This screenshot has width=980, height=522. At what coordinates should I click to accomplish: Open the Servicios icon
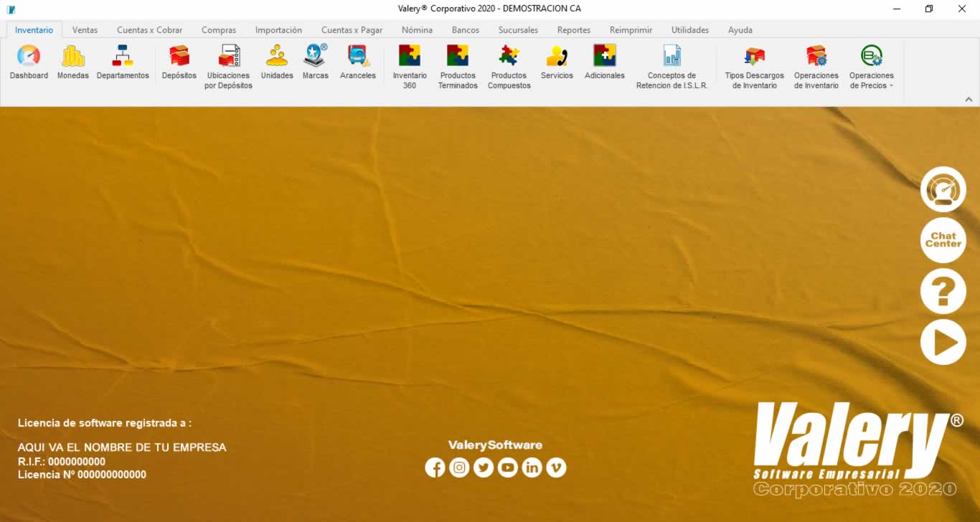557,62
